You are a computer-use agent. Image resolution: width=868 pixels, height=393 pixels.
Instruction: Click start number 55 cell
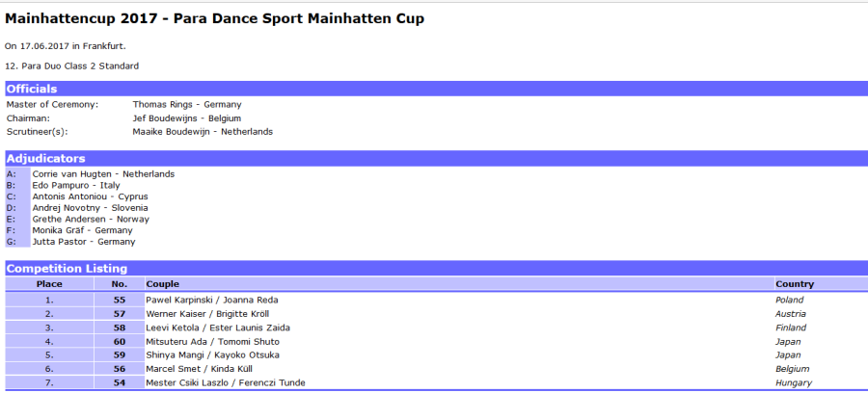pyautogui.click(x=120, y=300)
